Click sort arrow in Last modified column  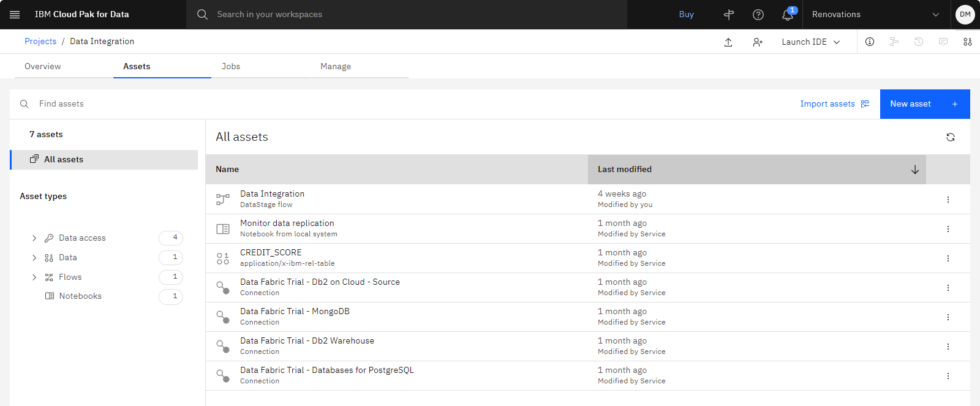point(915,170)
